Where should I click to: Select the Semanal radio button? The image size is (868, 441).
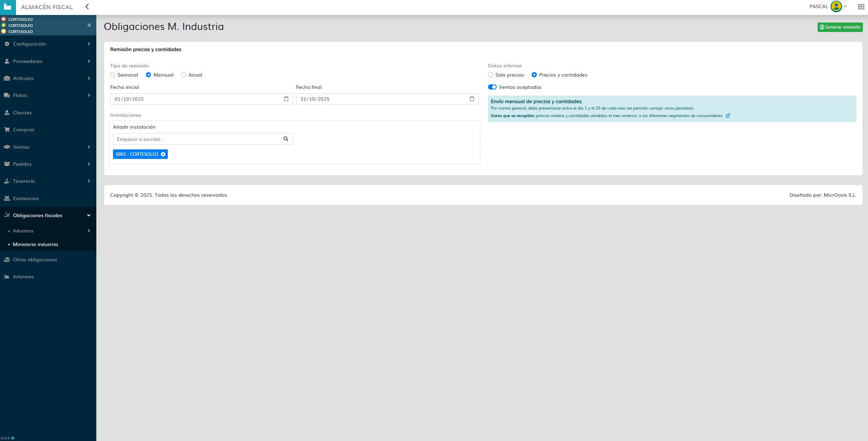coord(113,75)
